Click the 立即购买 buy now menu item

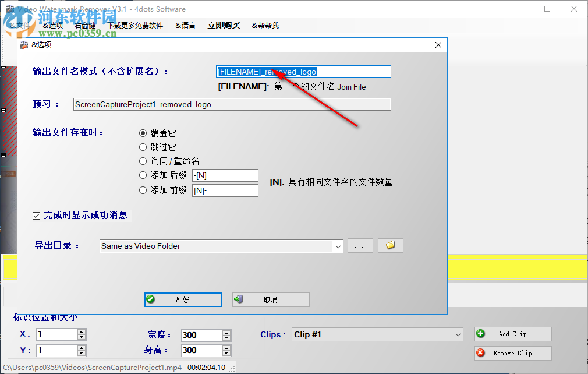click(223, 25)
